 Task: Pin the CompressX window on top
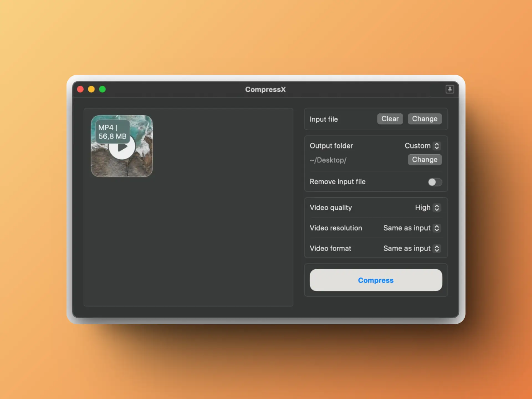pyautogui.click(x=450, y=89)
